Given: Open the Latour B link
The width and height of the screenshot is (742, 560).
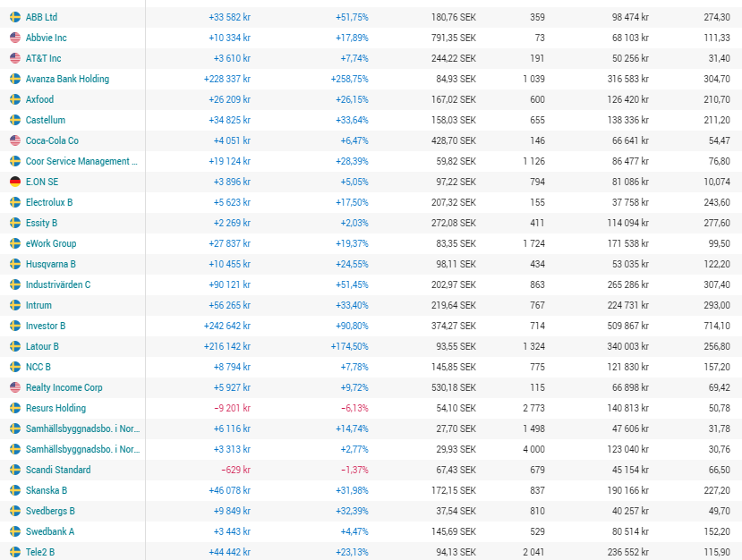Looking at the screenshot, I should click(42, 346).
